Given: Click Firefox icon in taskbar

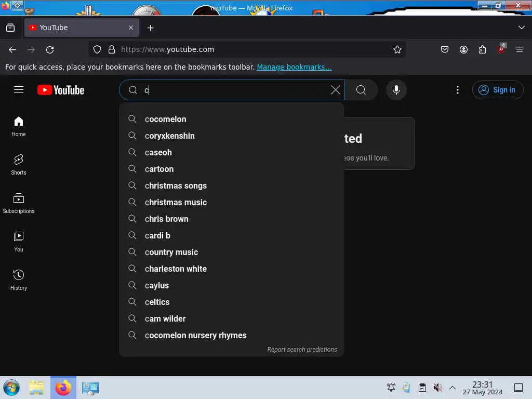Looking at the screenshot, I should coord(63,388).
